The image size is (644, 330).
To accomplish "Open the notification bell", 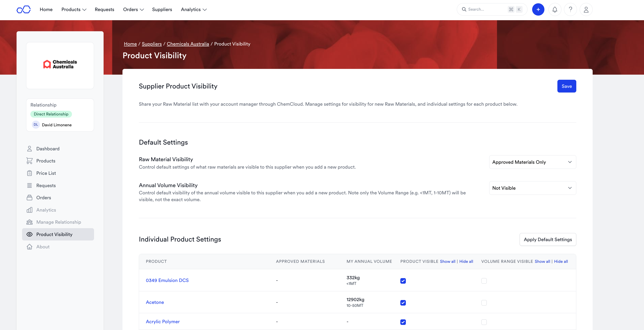I will [555, 9].
